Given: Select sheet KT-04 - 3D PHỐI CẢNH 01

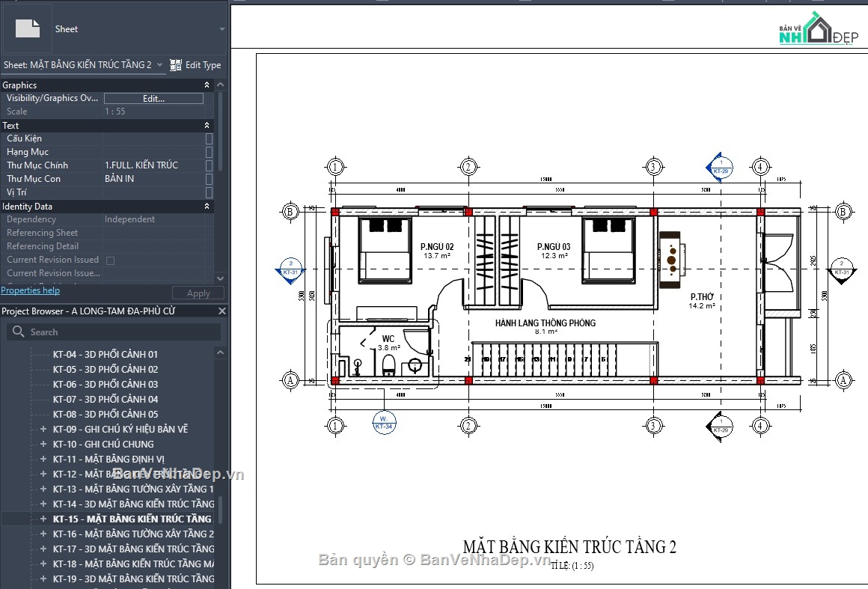Looking at the screenshot, I should (106, 354).
